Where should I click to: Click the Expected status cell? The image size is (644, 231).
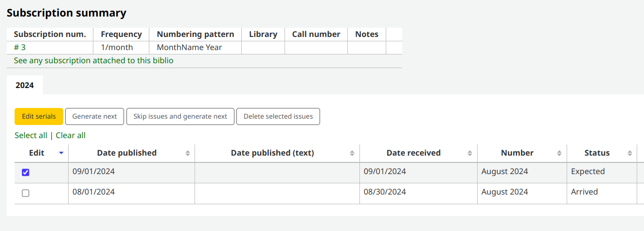[x=588, y=171]
